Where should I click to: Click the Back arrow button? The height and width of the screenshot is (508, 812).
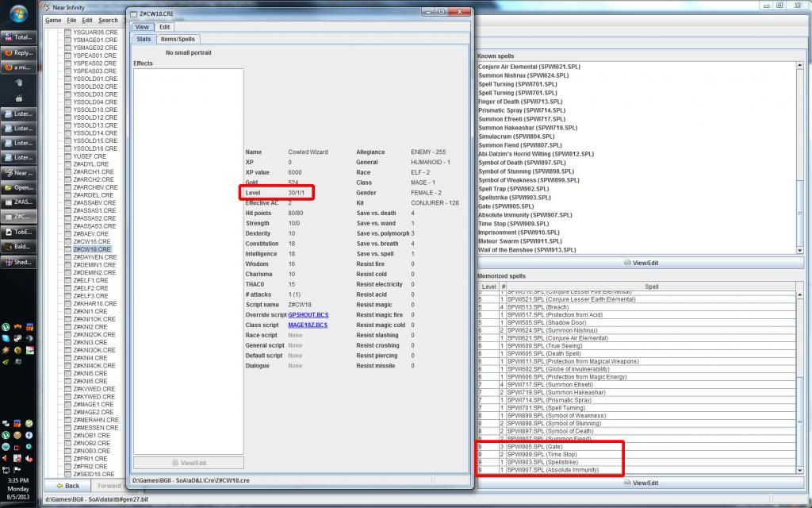(67, 486)
